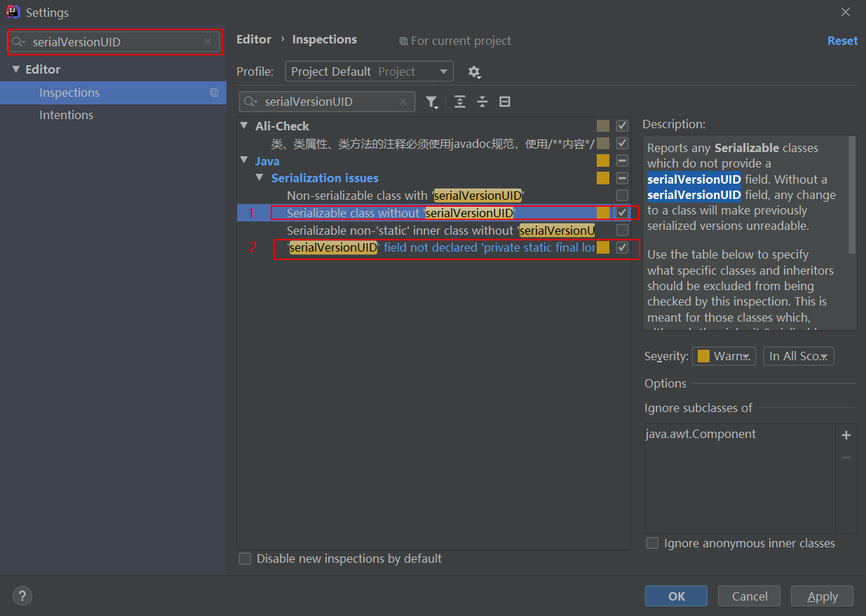The width and height of the screenshot is (866, 616).
Task: Click the inspections filter input field
Action: pyautogui.click(x=327, y=102)
